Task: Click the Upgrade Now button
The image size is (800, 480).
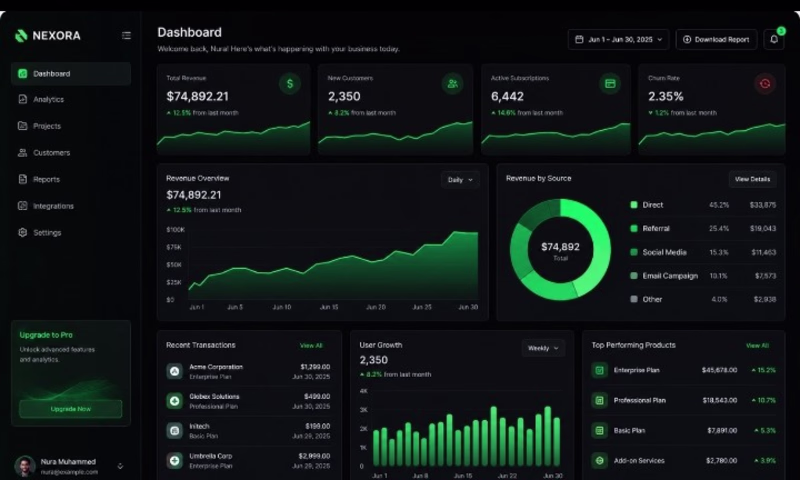Action: tap(71, 409)
